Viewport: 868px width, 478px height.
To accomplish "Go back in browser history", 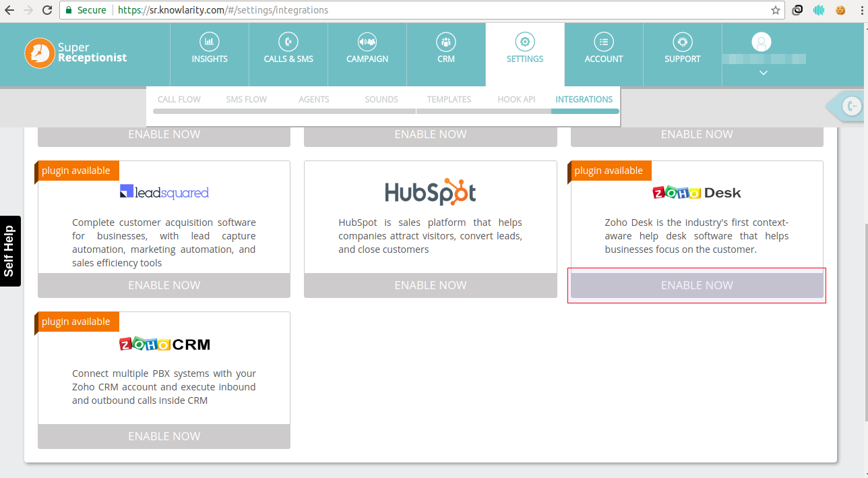I will 9,10.
